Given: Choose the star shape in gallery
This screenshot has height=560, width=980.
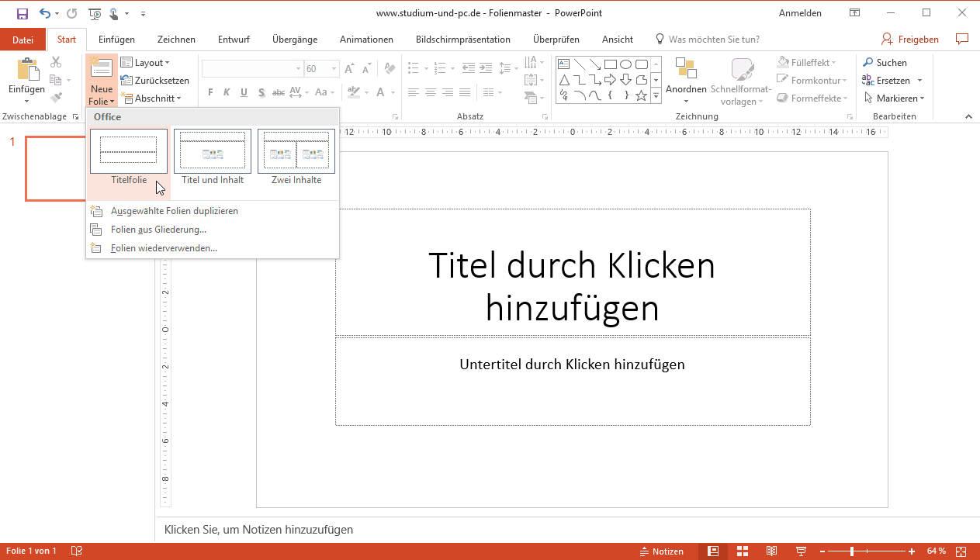Looking at the screenshot, I should pyautogui.click(x=642, y=95).
